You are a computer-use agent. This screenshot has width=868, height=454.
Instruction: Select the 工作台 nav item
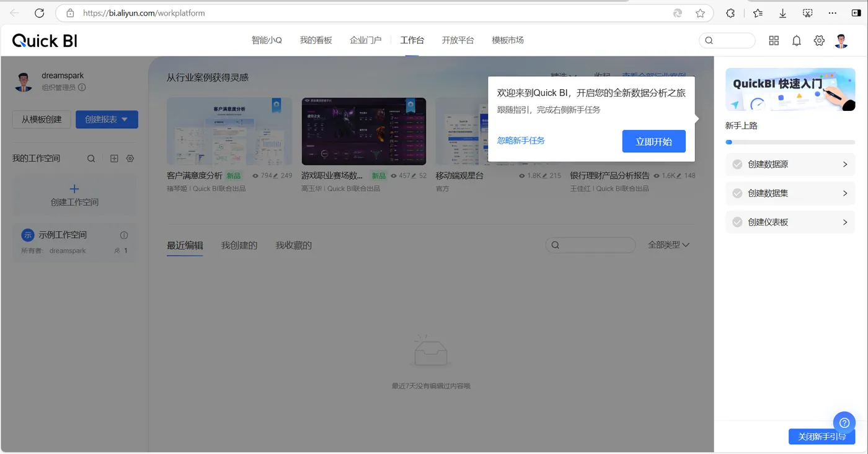point(412,40)
